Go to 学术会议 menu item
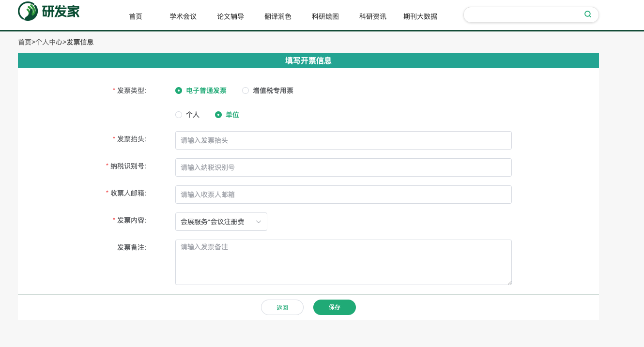This screenshot has width=644, height=347. (x=183, y=16)
